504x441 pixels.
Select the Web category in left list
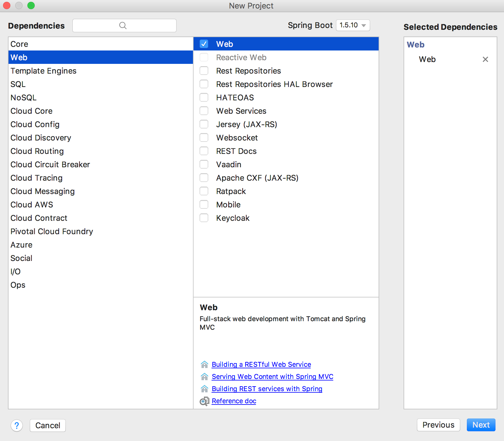(x=101, y=57)
